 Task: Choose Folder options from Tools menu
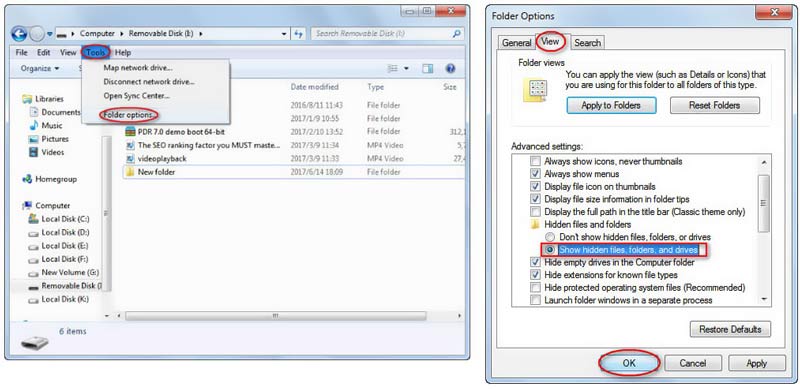point(129,115)
